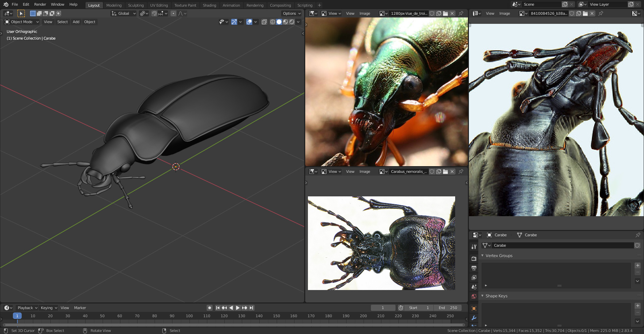Open the Modifier properties wrench tab
Image resolution: width=644 pixels, height=334 pixels.
474,318
